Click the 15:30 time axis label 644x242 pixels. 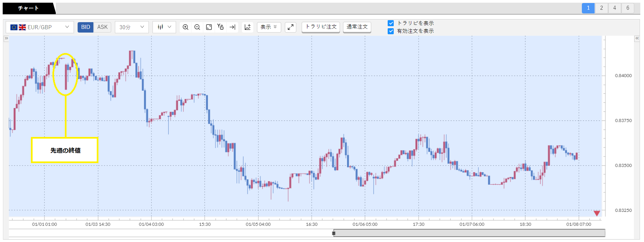[x=205, y=224]
